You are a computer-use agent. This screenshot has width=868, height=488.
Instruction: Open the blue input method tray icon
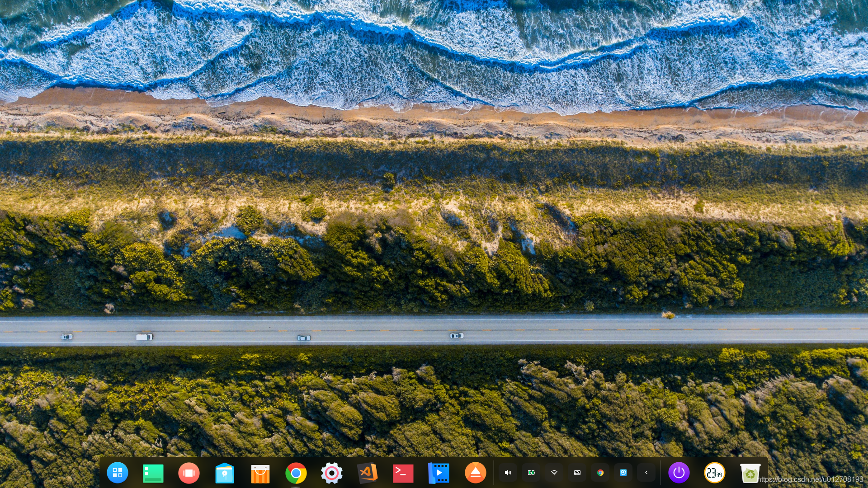pos(623,473)
